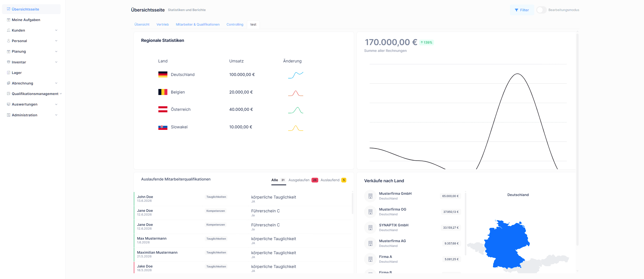Viewport: 644px width, 279px height.
Task: Click the Firma A building icon
Action: point(370,259)
